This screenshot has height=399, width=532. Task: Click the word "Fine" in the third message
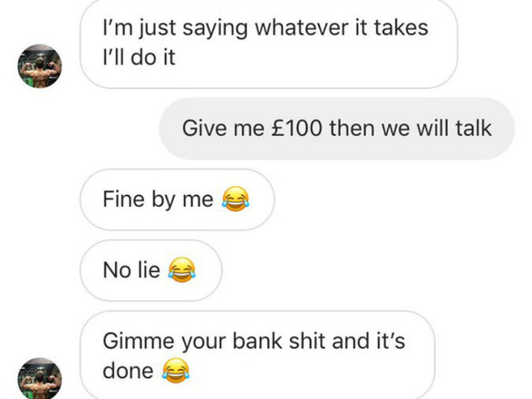pos(123,199)
